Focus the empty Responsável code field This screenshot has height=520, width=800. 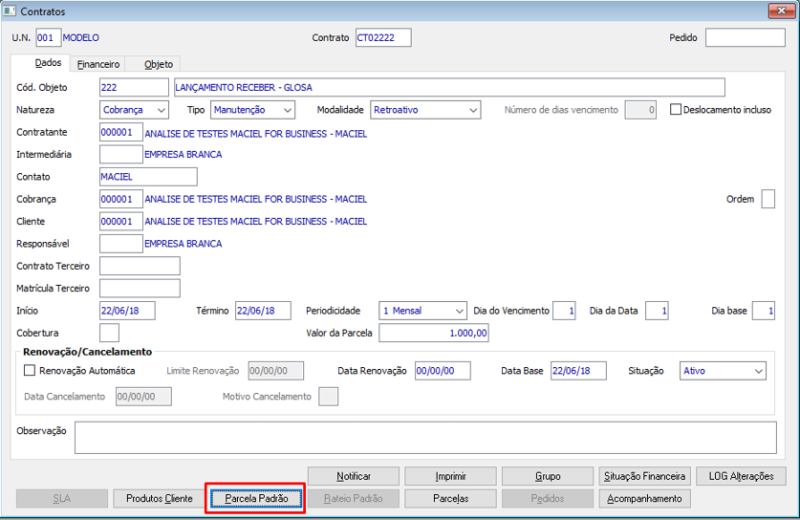(121, 244)
